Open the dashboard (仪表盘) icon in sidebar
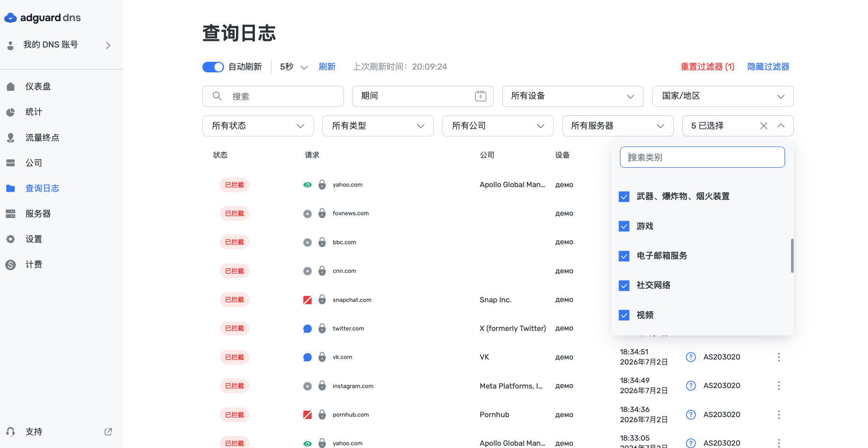 pyautogui.click(x=11, y=87)
